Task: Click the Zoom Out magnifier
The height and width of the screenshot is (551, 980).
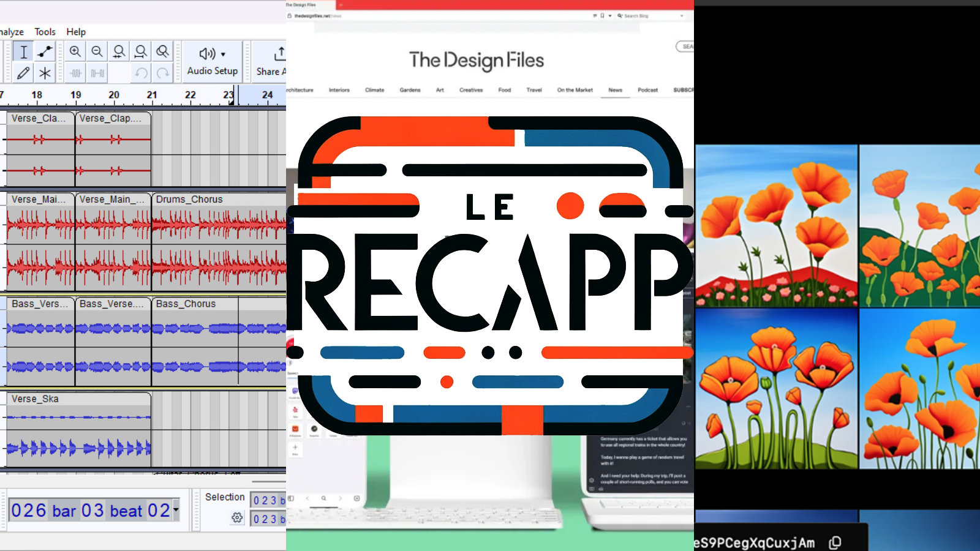Action: (97, 52)
